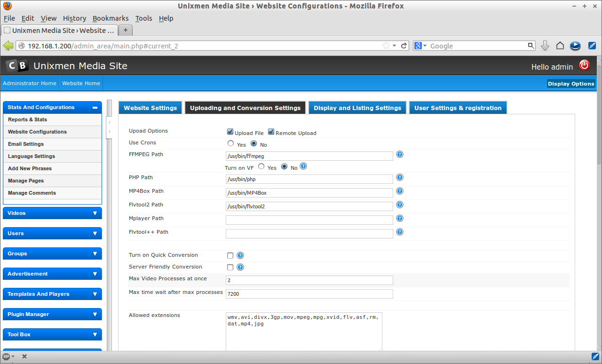Click the Max Video Processes input field
The height and width of the screenshot is (364, 602).
[x=309, y=280]
